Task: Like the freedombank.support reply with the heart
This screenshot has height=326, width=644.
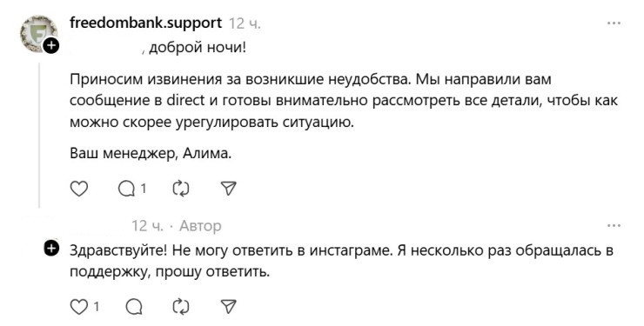Action: tap(79, 189)
